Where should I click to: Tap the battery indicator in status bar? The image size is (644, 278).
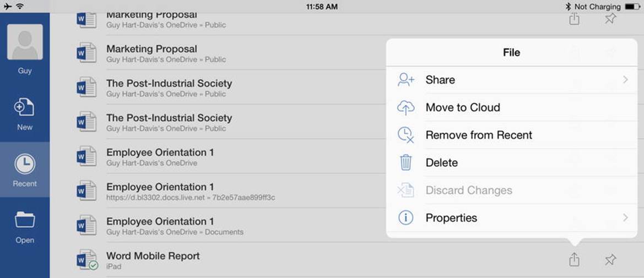(632, 7)
